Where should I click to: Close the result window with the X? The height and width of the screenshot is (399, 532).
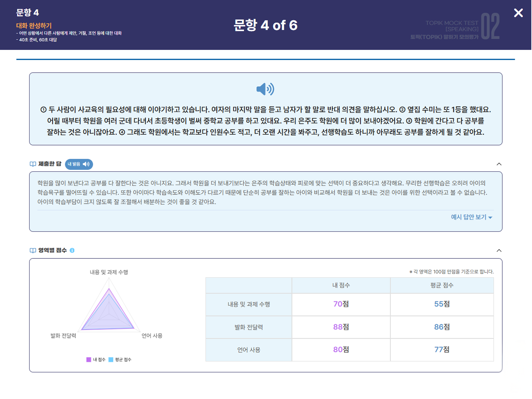pos(518,13)
